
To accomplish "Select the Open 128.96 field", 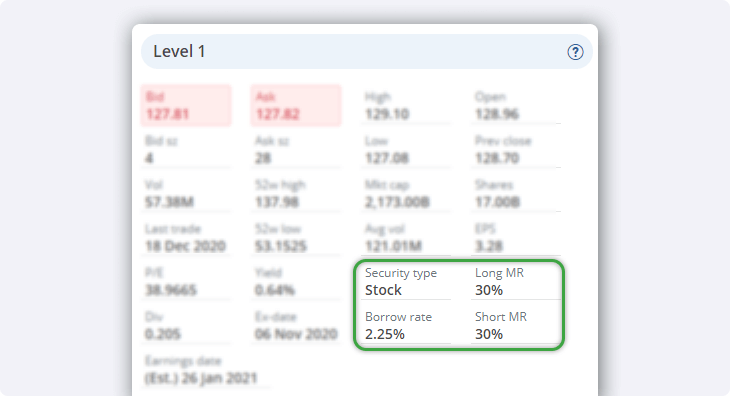I will (x=515, y=106).
